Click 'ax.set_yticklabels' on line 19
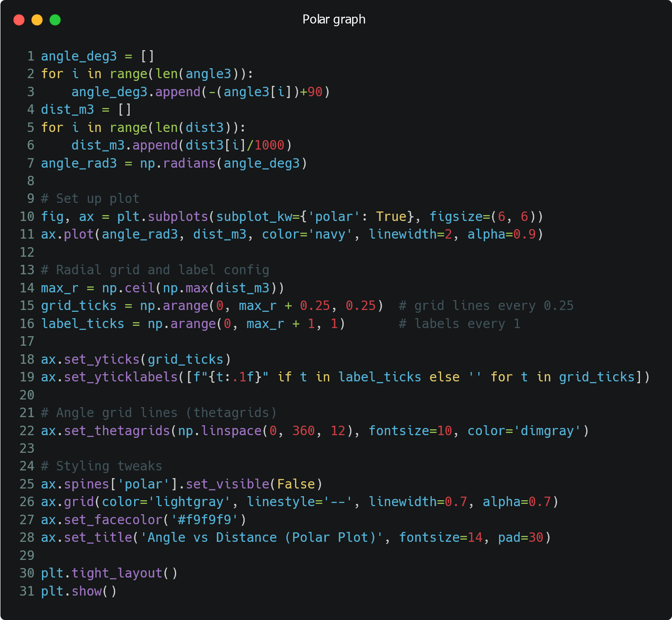This screenshot has width=672, height=620. point(109,377)
